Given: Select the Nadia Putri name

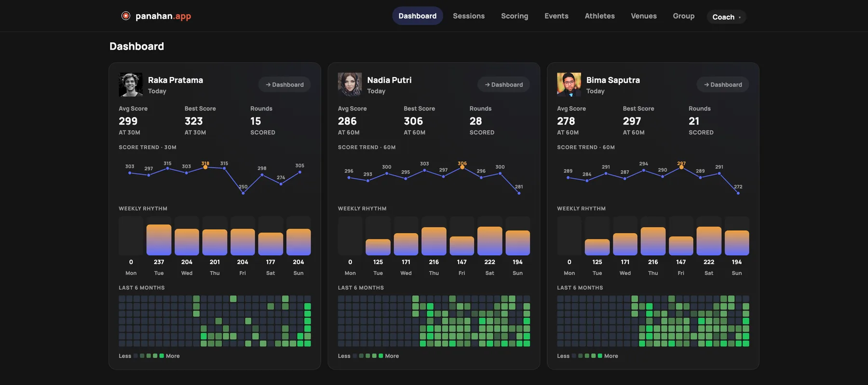Looking at the screenshot, I should click(x=389, y=80).
